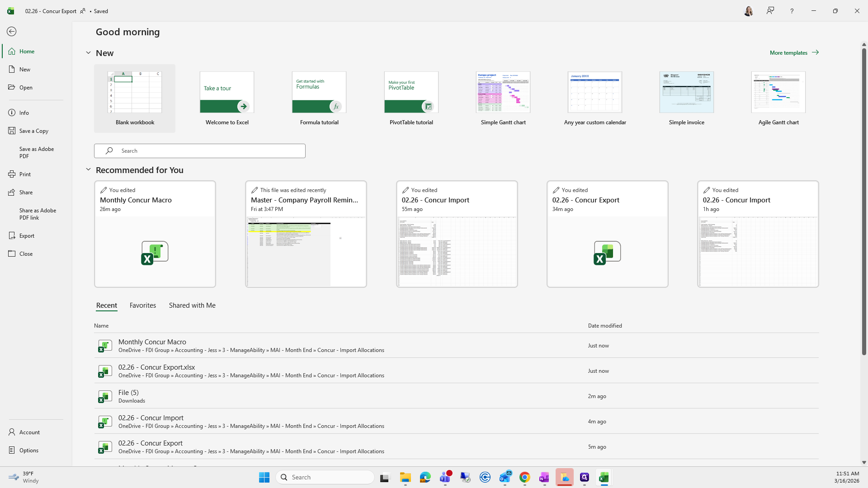The image size is (868, 488).
Task: Open the Export page
Action: (27, 236)
